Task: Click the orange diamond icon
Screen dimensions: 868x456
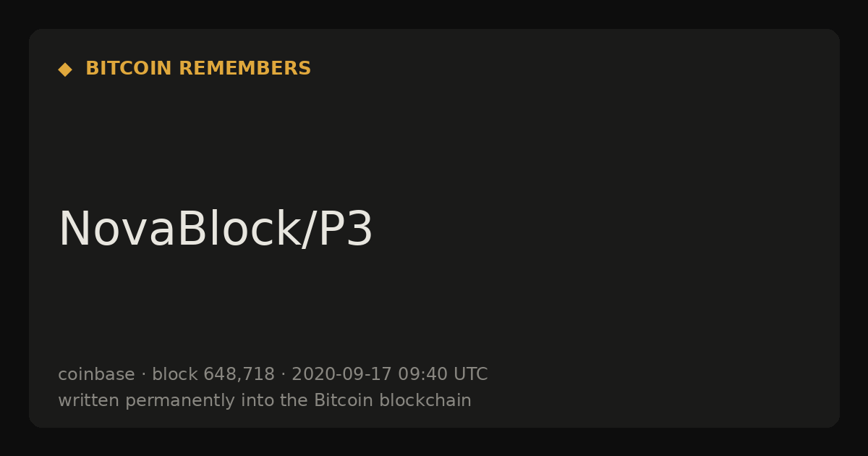Action: 65,69
